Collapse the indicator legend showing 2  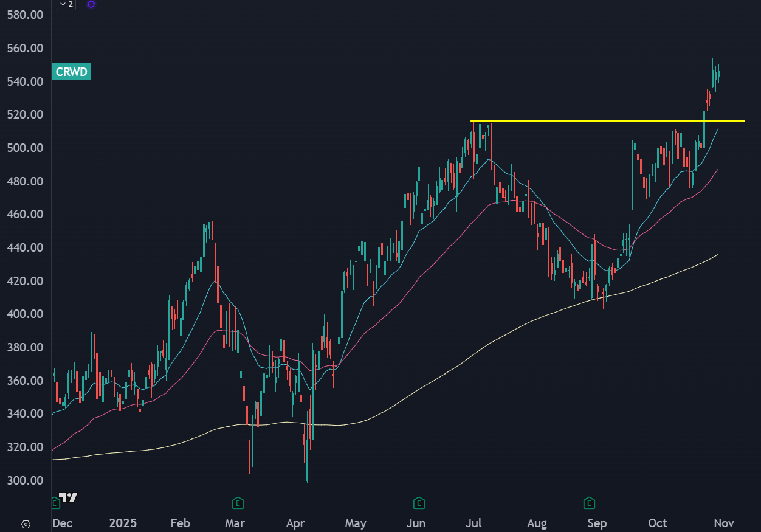tap(66, 4)
